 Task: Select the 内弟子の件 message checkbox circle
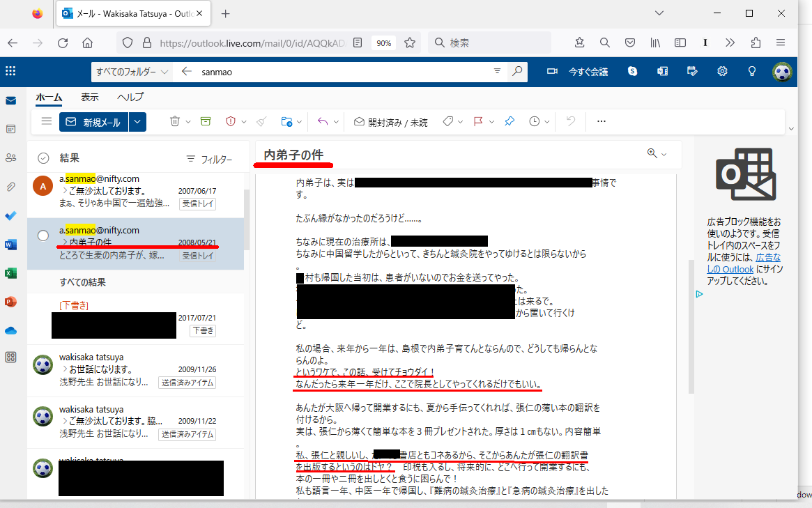point(43,236)
